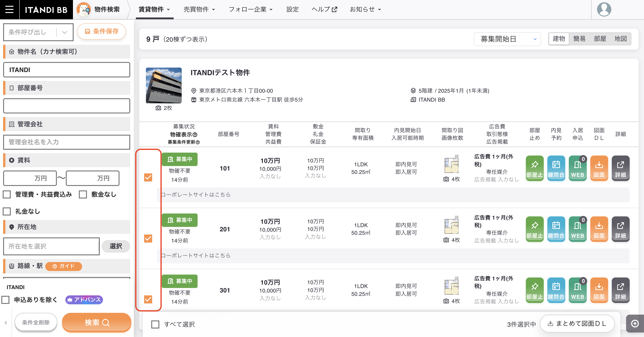Screen dimensions: 644x337
Task: Enable the 敷金なし checkbox
Action: 83,194
